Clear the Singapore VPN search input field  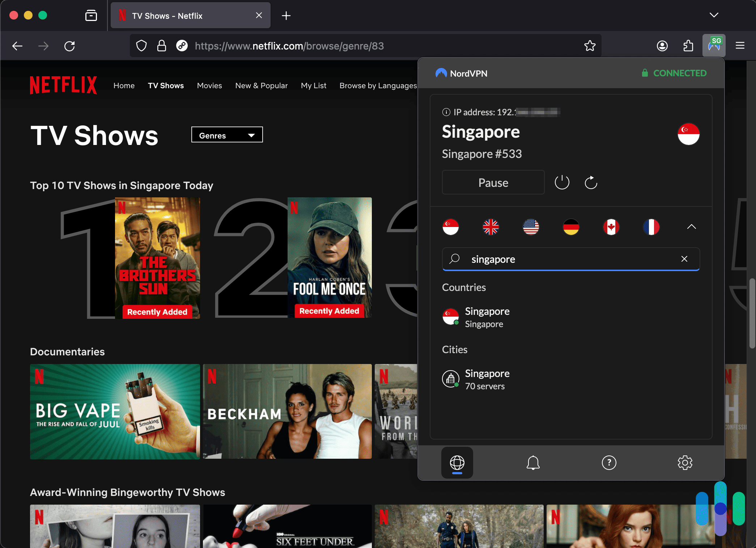684,259
